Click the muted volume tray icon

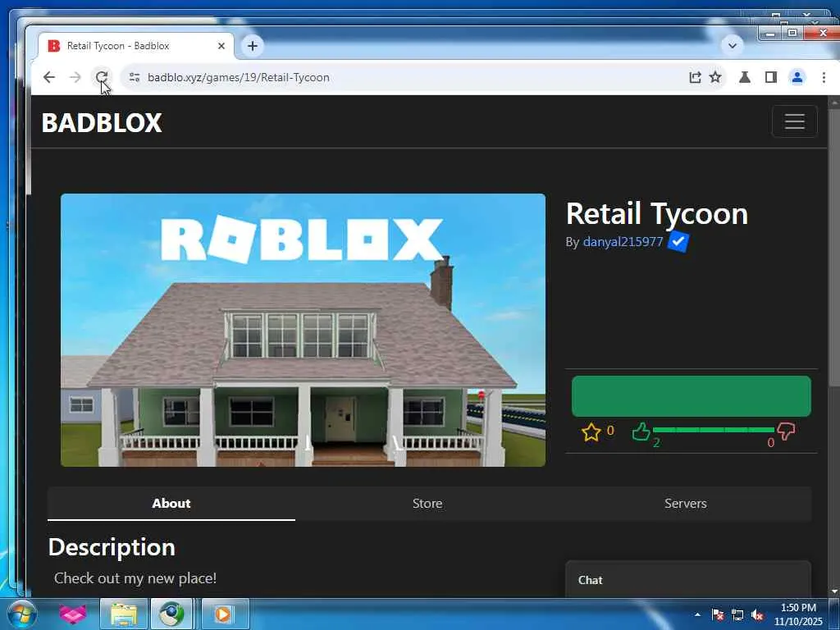[x=757, y=614]
